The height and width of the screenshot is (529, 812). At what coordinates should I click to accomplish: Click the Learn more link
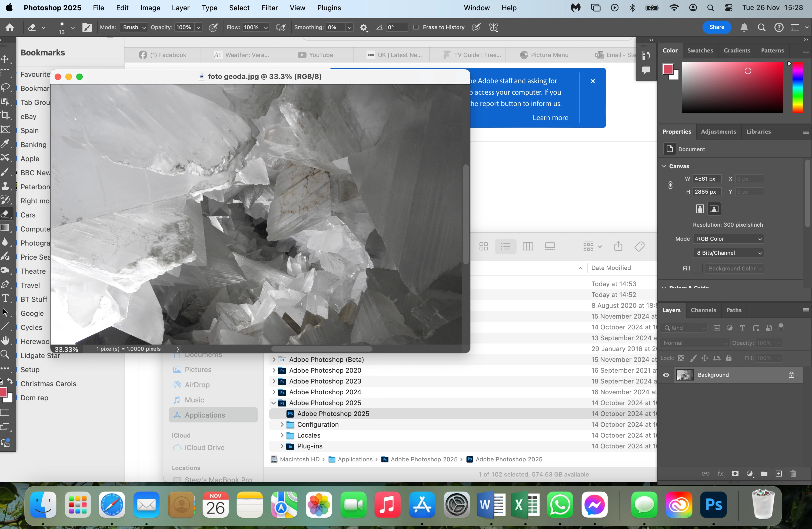(x=550, y=118)
